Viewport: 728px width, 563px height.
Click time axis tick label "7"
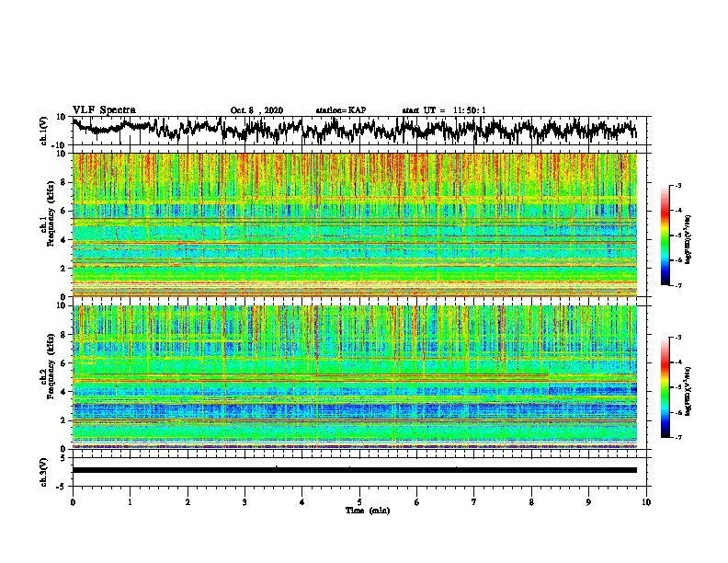click(x=474, y=502)
